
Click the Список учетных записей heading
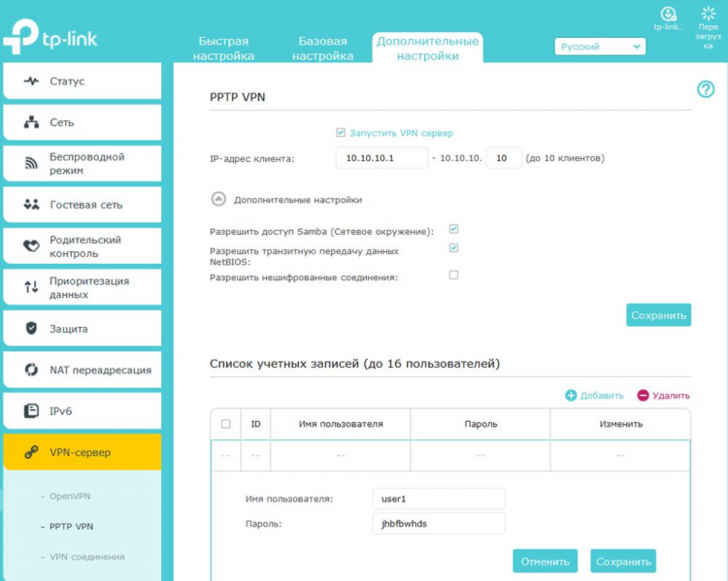coord(354,364)
